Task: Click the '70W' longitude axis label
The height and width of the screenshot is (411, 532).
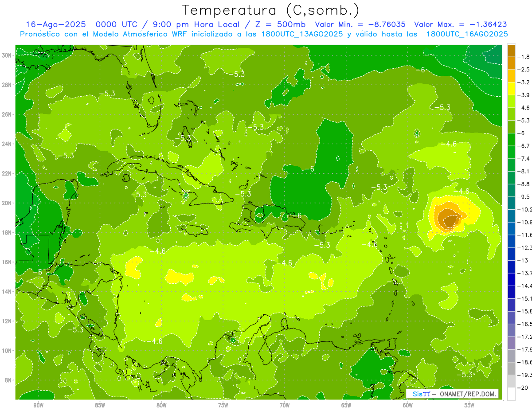Action: click(x=285, y=405)
